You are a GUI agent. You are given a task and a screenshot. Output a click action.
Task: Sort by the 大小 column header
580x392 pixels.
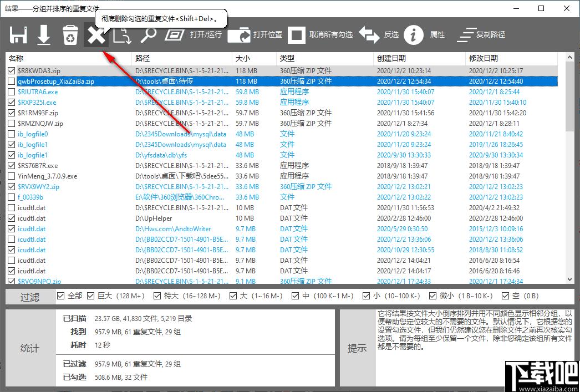coord(254,58)
